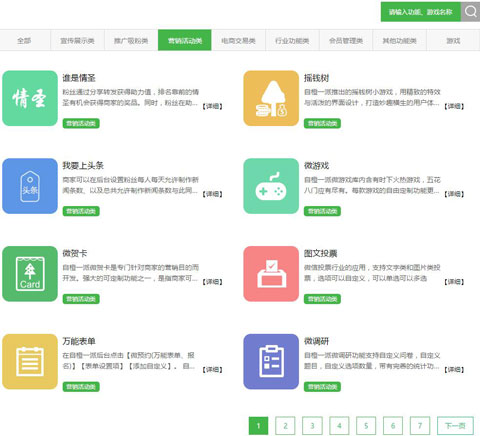Click the 万能表单 title text
The width and height of the screenshot is (480, 436).
point(79,341)
